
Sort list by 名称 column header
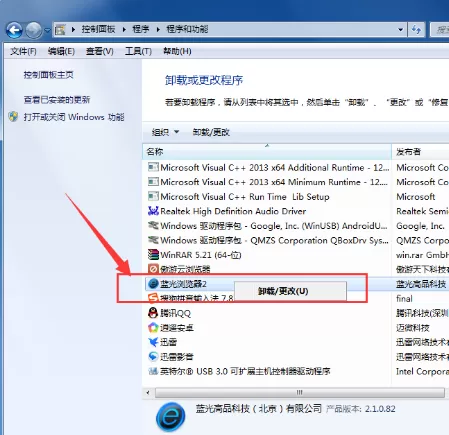(267, 152)
